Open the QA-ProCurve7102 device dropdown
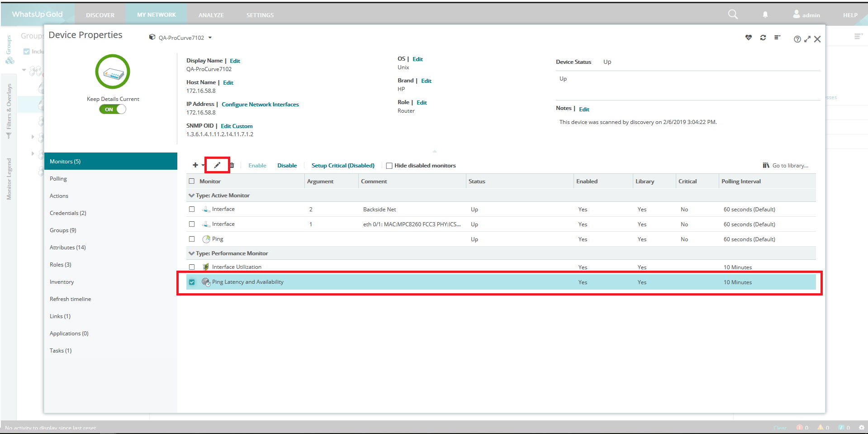This screenshot has width=868, height=434. pyautogui.click(x=210, y=38)
